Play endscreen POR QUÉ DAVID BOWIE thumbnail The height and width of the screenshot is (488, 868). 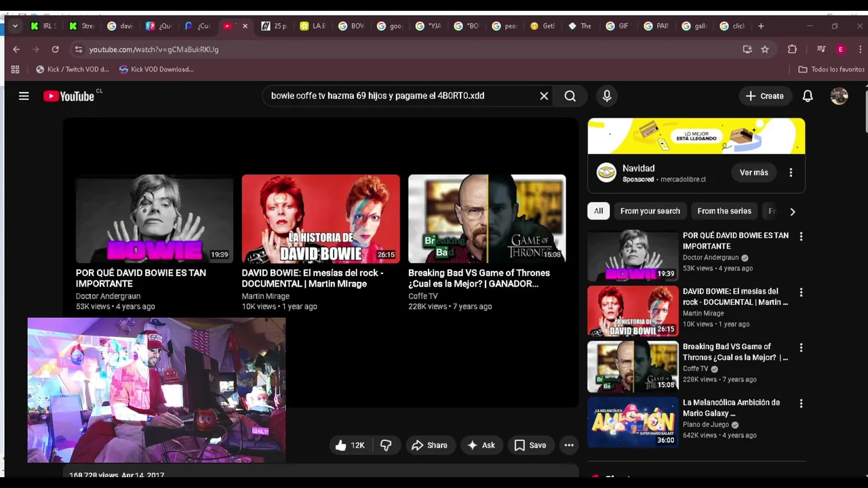(x=155, y=219)
